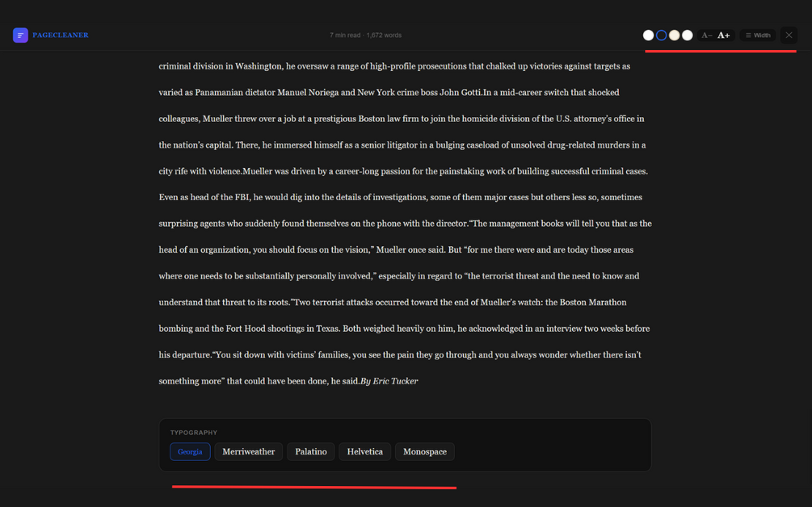Select the beige sepia theme swatch
The height and width of the screenshot is (507, 812).
tap(675, 36)
